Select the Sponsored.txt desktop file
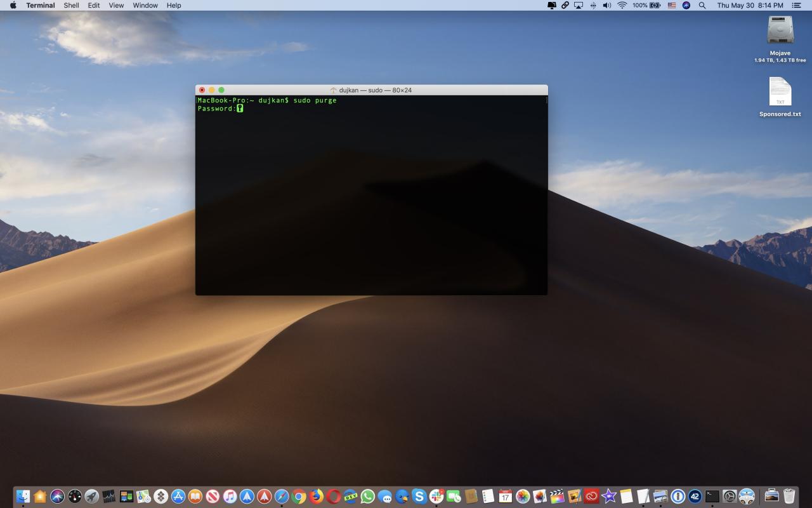This screenshot has height=508, width=812. (780, 97)
